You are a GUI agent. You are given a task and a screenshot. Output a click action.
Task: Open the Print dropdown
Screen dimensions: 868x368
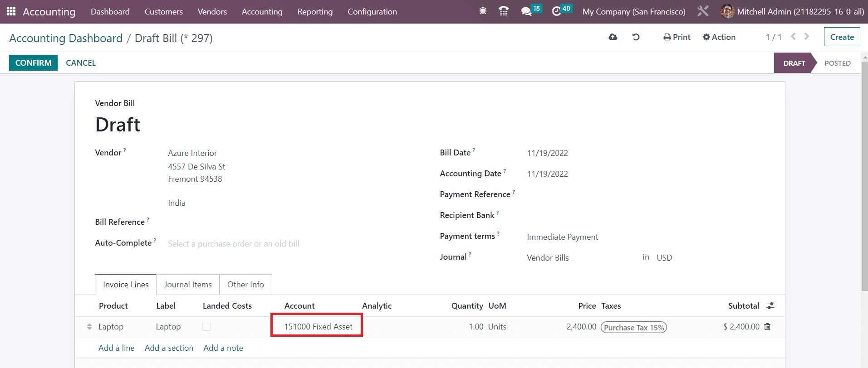point(677,37)
